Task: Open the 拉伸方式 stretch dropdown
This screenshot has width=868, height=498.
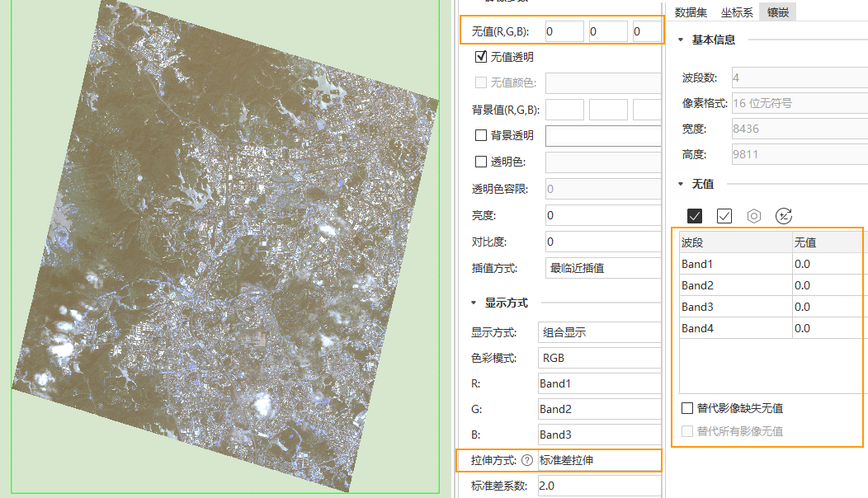Action: [599, 460]
